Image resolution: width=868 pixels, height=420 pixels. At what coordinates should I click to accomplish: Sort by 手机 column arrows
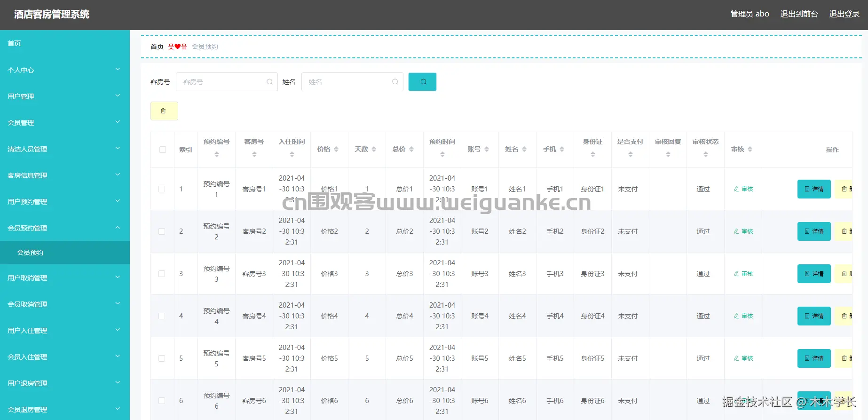tap(562, 149)
